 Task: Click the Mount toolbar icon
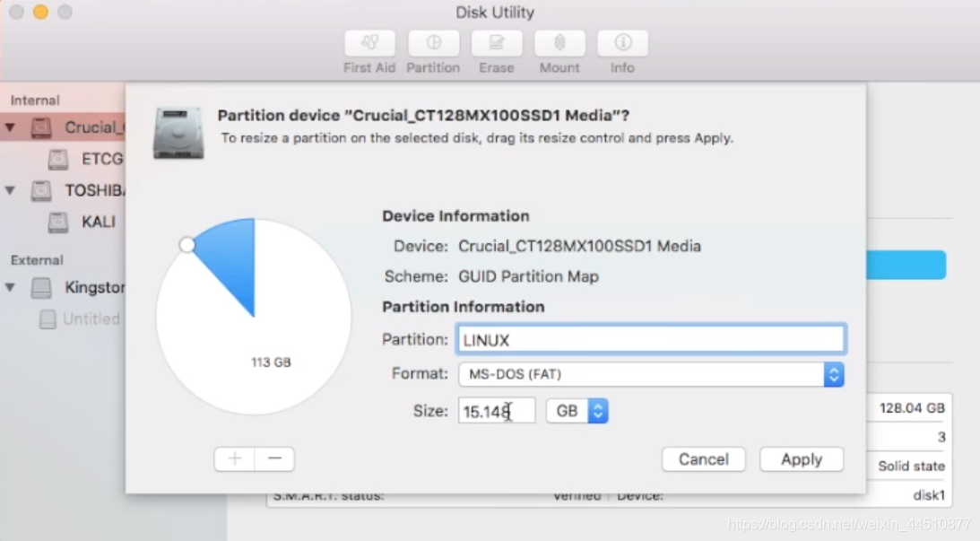(x=559, y=44)
